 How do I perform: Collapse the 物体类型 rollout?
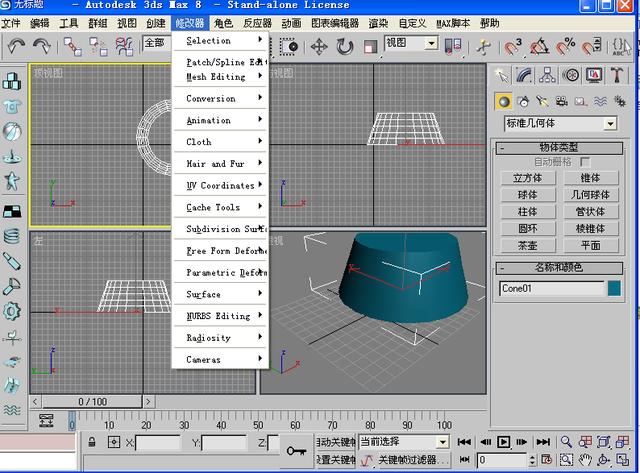pos(559,147)
